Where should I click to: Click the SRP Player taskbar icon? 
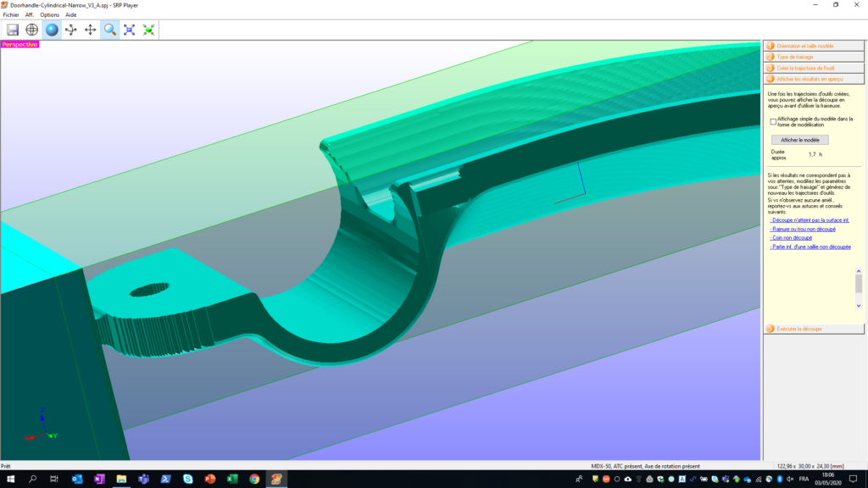276,480
